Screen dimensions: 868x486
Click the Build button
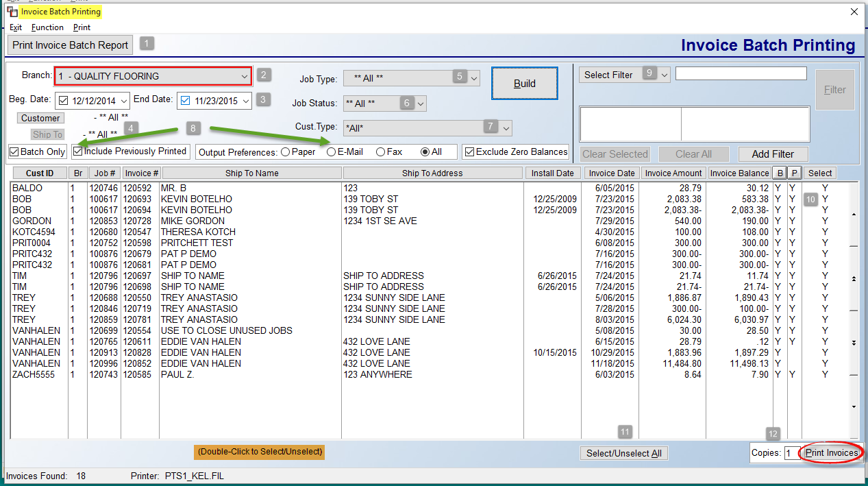(524, 82)
